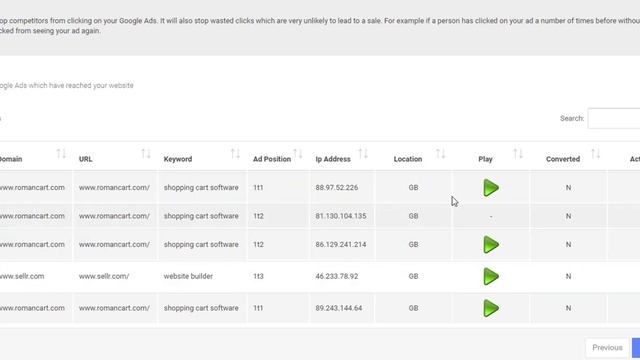Sort table by URL column arrows
Image resolution: width=640 pixels, height=360 pixels.
[146, 154]
